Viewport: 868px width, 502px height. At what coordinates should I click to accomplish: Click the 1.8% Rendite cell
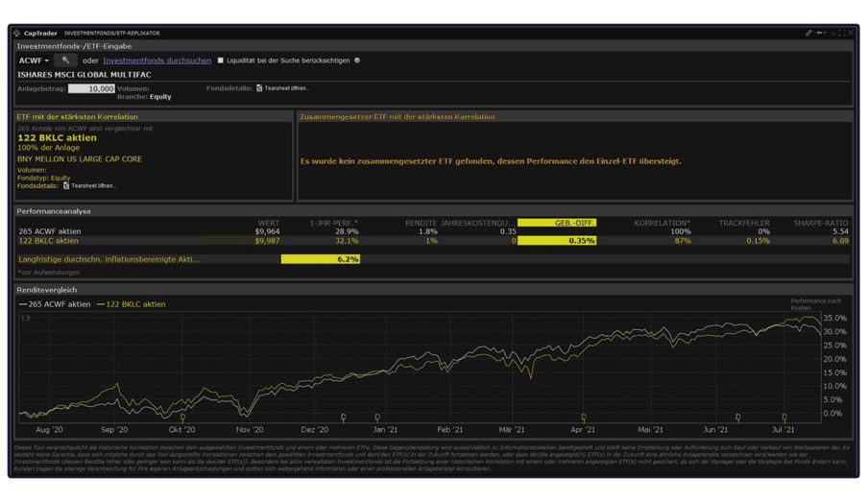tap(428, 232)
